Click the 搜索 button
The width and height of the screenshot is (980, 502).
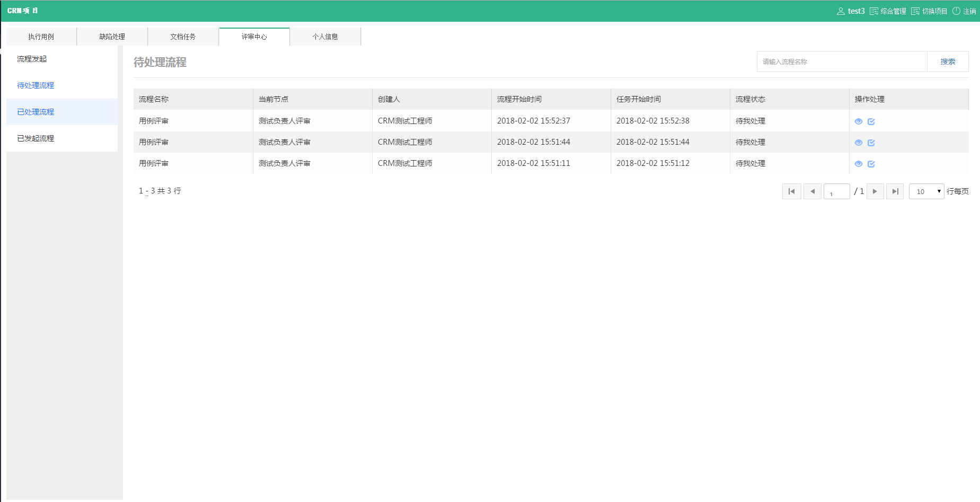coord(947,61)
